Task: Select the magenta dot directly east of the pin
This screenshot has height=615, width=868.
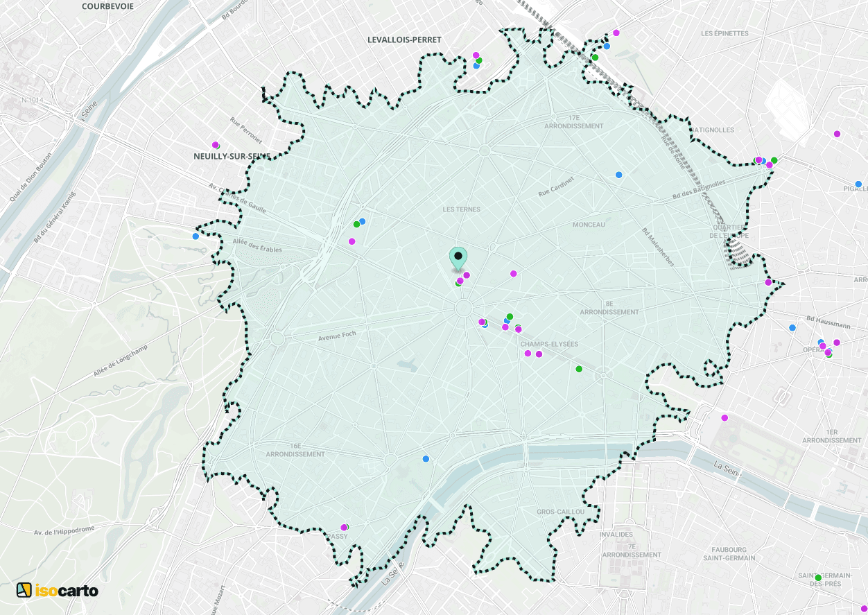Action: (x=514, y=273)
